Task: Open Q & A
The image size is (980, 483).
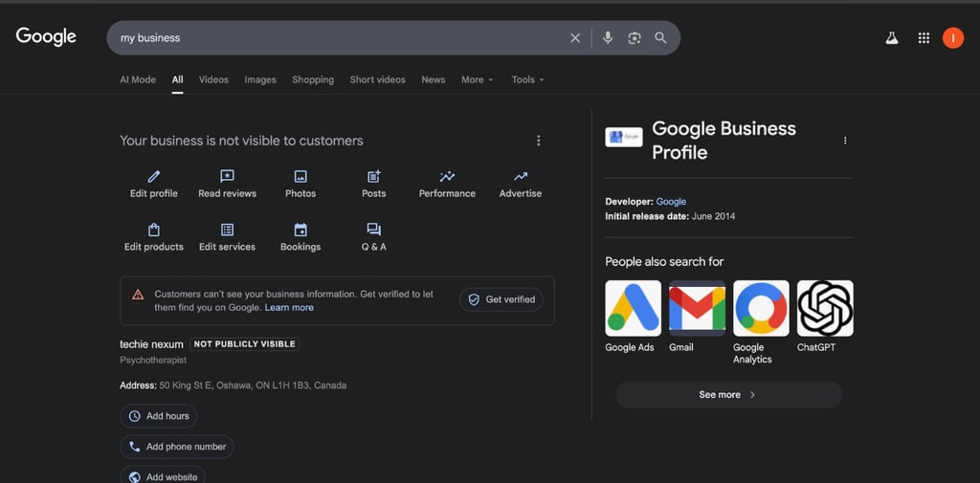Action: (x=374, y=237)
